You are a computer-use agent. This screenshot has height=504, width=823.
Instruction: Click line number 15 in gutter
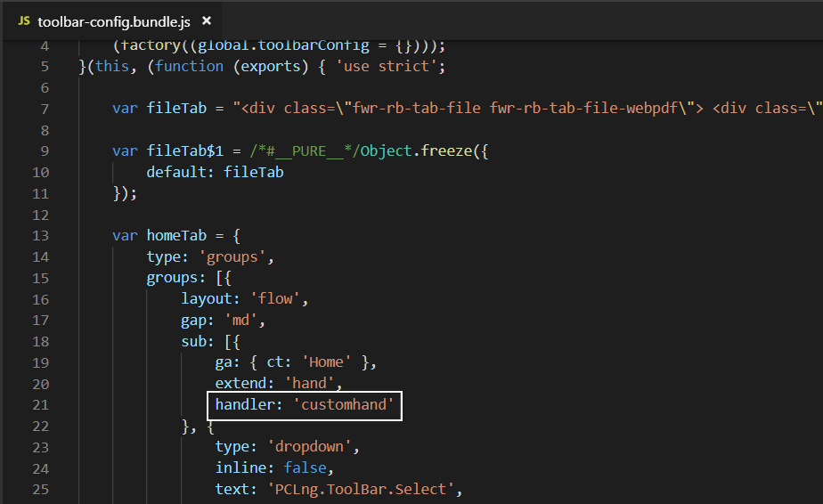40,278
